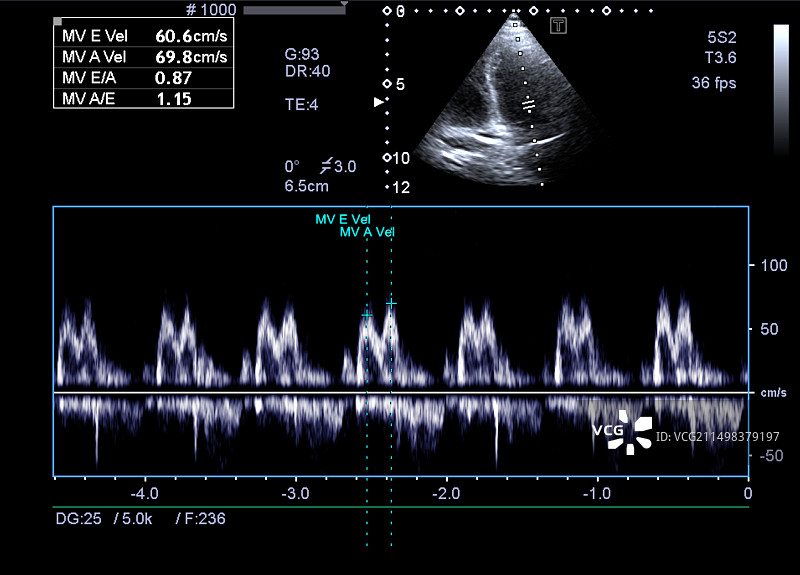
Task: Select the MV A Vel measurement row
Action: point(143,56)
